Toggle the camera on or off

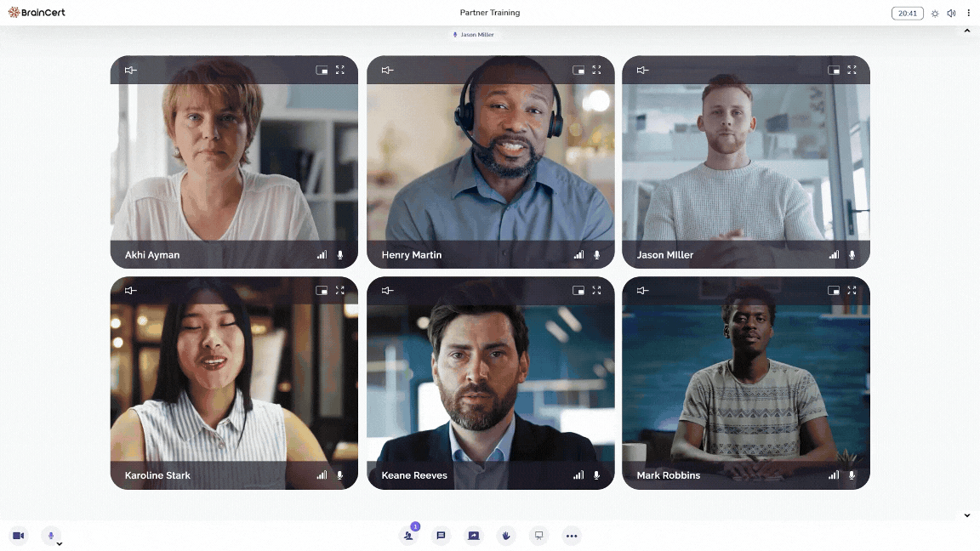click(18, 536)
